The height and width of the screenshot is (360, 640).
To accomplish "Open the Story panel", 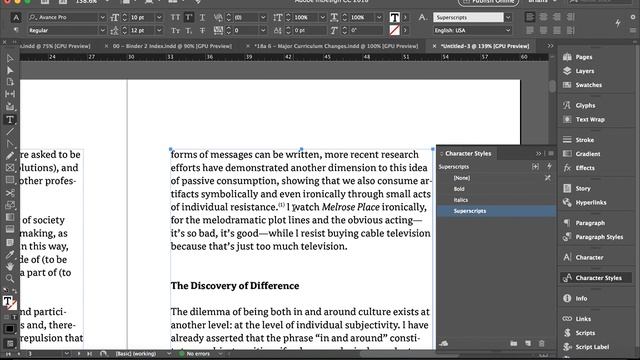I will point(576,188).
